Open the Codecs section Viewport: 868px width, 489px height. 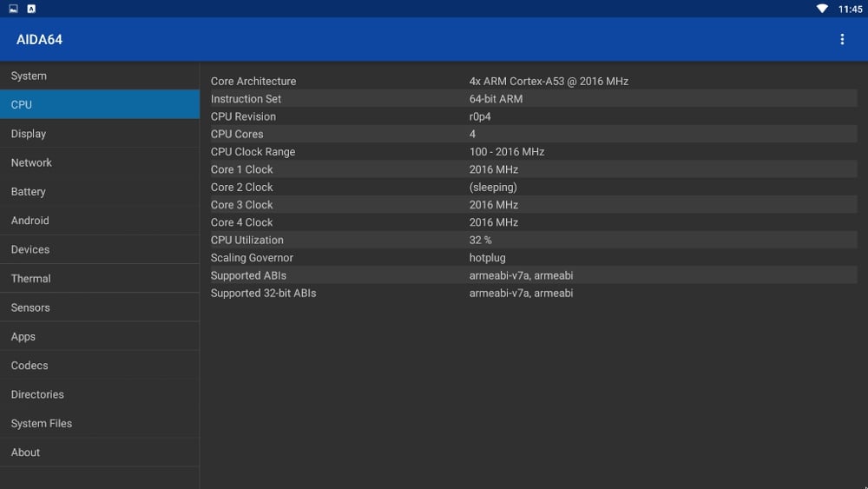[100, 366]
